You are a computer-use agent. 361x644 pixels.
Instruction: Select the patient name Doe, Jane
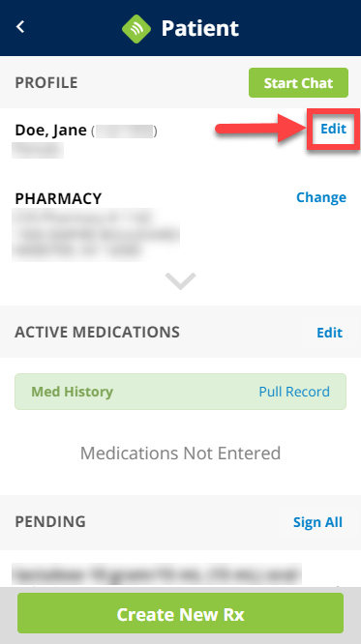[x=50, y=131]
